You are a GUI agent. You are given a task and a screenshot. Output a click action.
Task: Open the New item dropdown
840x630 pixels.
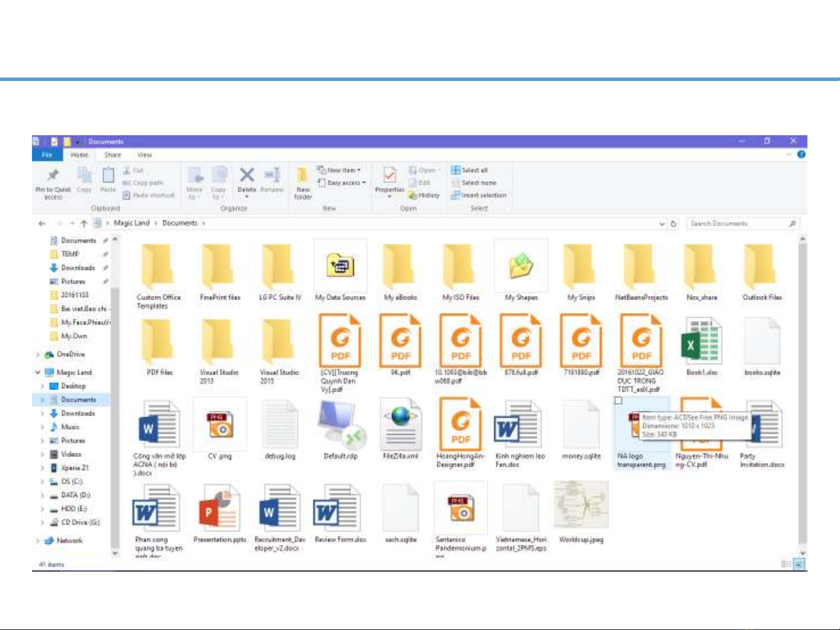(x=340, y=170)
